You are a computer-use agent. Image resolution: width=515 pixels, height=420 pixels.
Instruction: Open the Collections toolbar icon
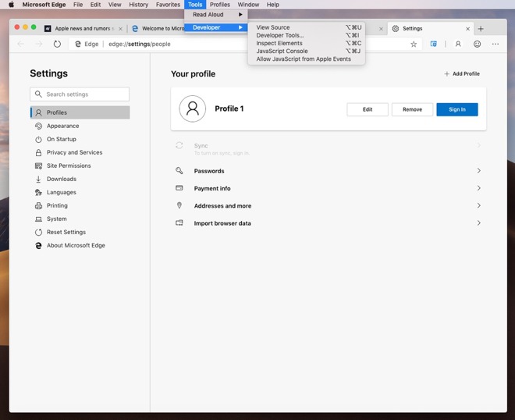click(x=434, y=44)
